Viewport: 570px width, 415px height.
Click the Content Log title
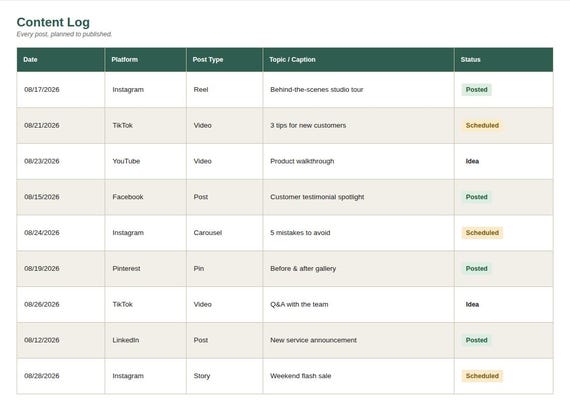pos(53,23)
